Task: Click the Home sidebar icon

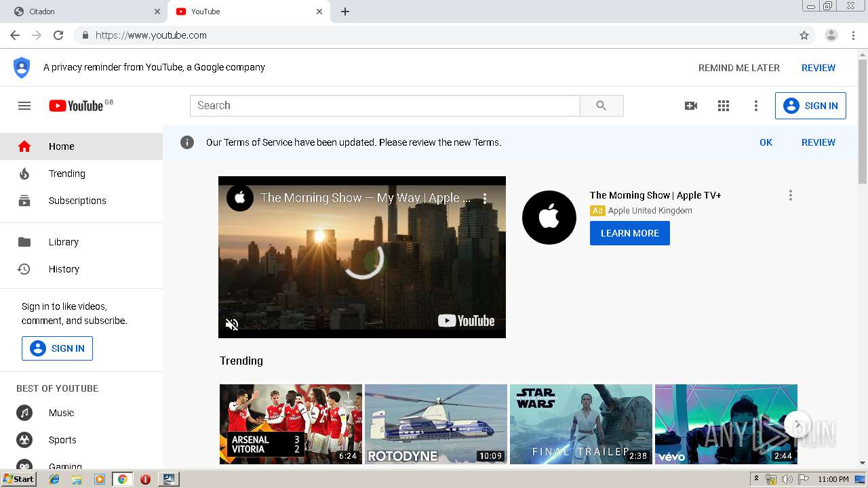Action: pos(24,146)
